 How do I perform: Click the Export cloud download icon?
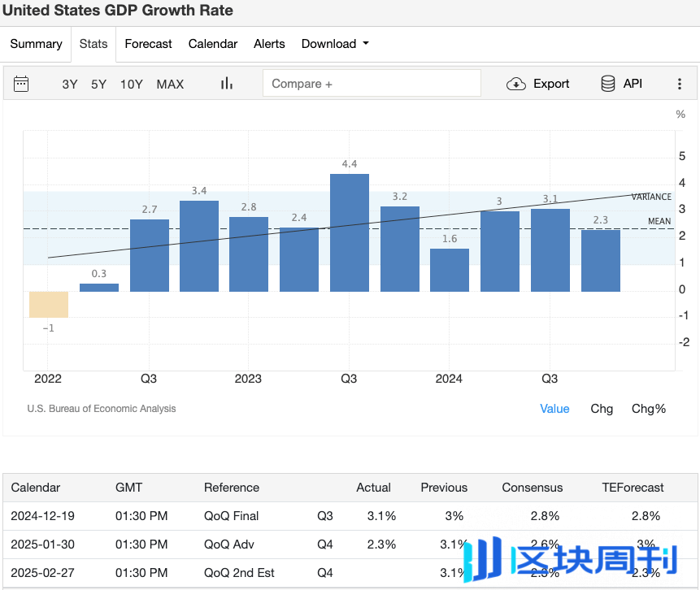click(x=516, y=84)
